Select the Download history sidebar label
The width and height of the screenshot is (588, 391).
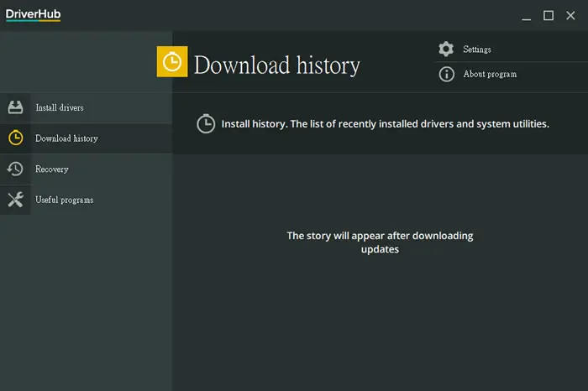coord(66,138)
